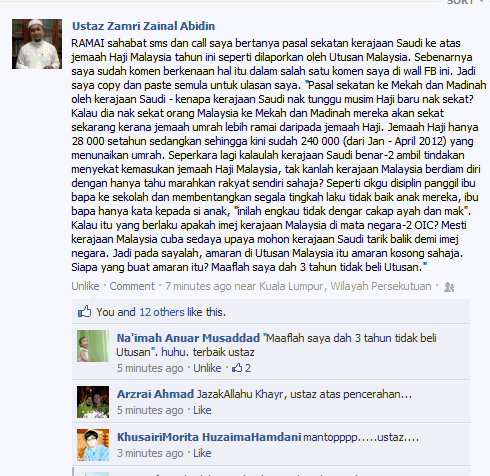Open the Sort dropdown at top right

click(465, 2)
